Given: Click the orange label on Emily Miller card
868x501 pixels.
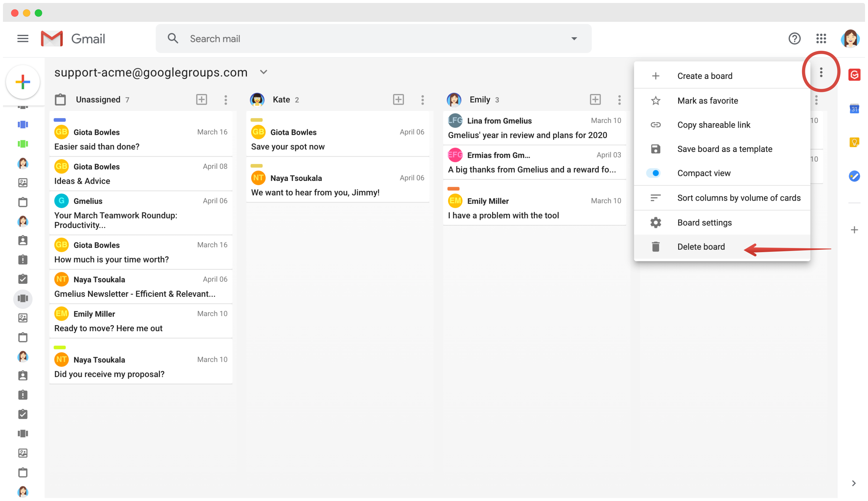Looking at the screenshot, I should [x=453, y=189].
